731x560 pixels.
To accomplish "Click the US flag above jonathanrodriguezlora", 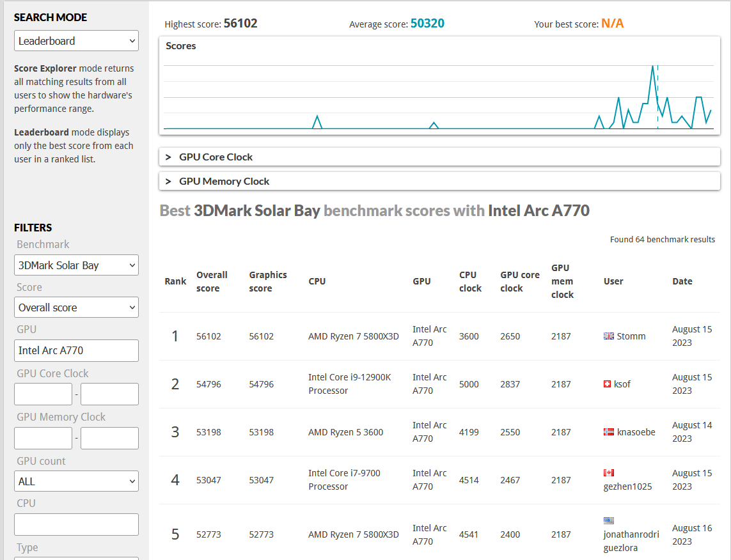I will pyautogui.click(x=608, y=521).
